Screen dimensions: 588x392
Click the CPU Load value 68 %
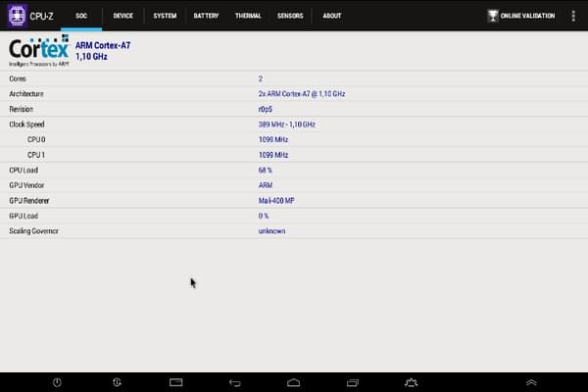click(266, 170)
